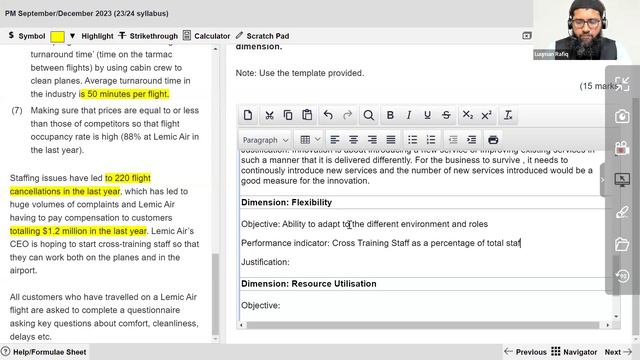Open the Scratch Pad

(x=262, y=36)
